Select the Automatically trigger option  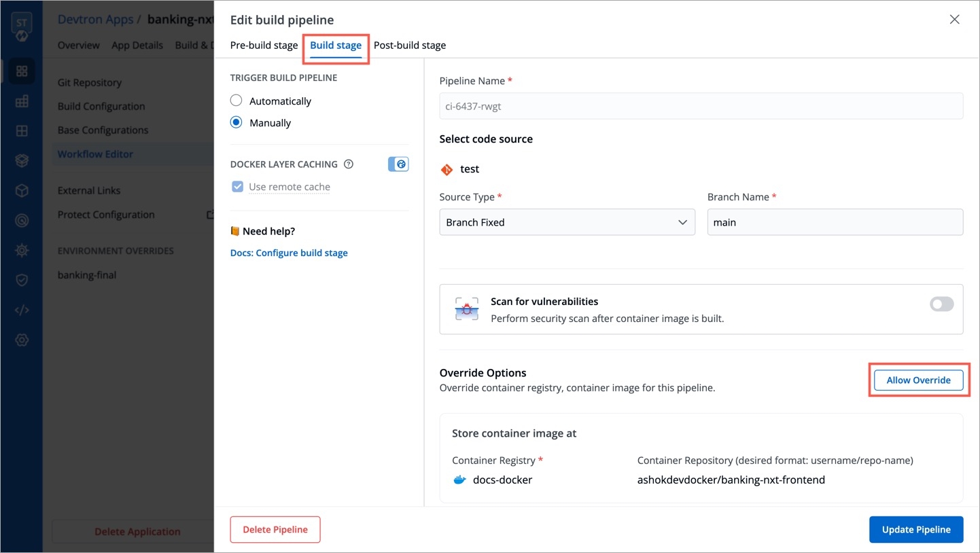[x=237, y=101]
